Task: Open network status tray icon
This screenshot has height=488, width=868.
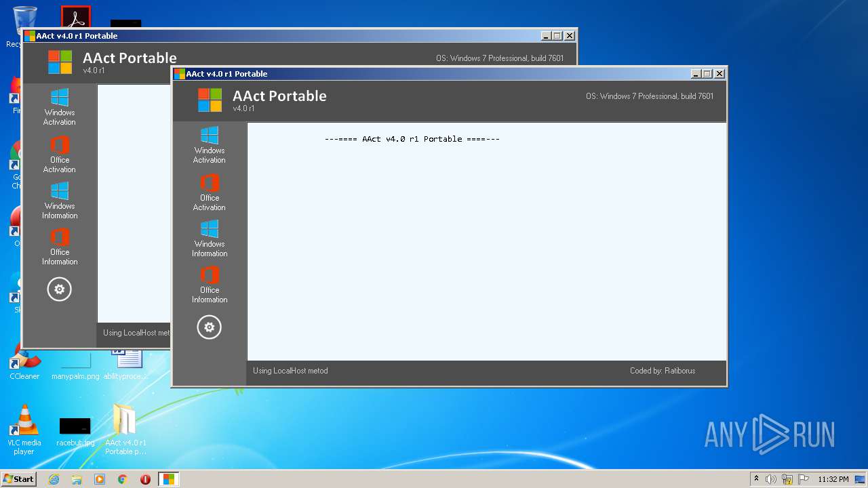Action: point(787,479)
